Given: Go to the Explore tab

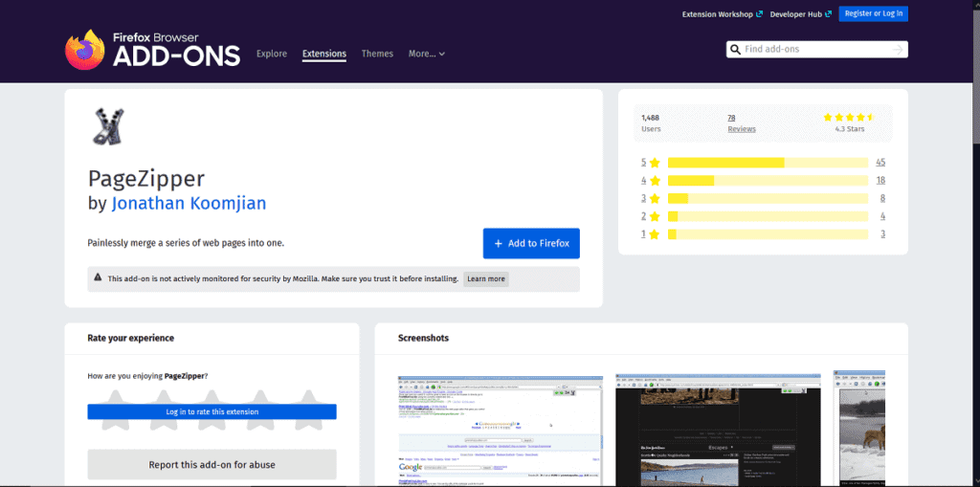Looking at the screenshot, I should coord(272,54).
